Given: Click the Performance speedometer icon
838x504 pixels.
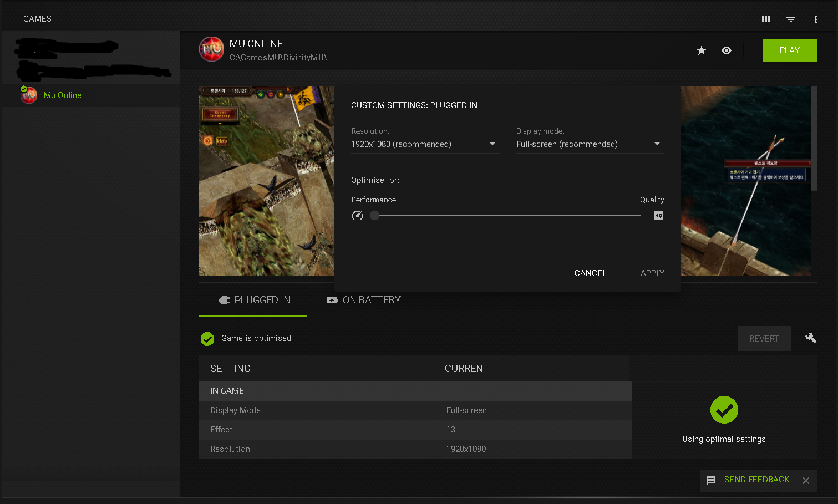Looking at the screenshot, I should point(357,215).
